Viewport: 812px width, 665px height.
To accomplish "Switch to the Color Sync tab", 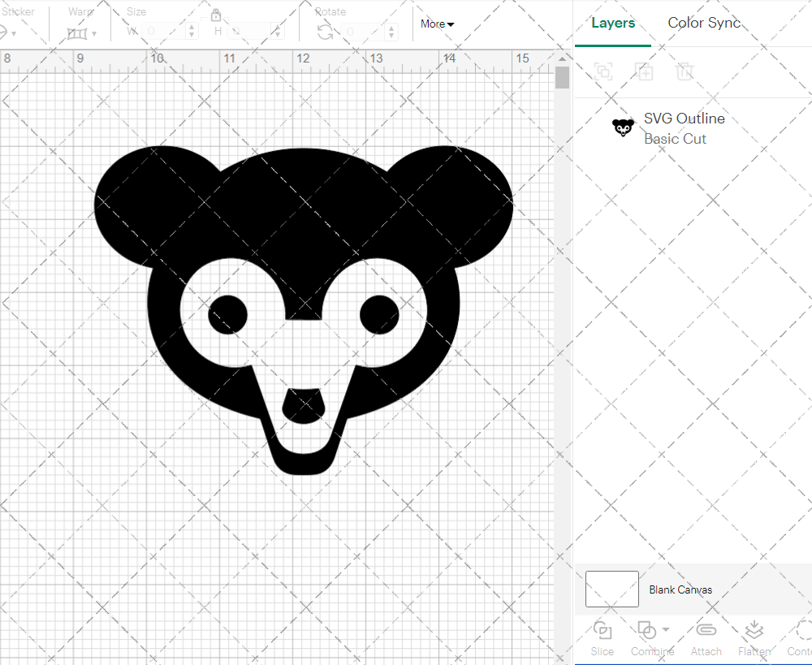I will pyautogui.click(x=704, y=23).
